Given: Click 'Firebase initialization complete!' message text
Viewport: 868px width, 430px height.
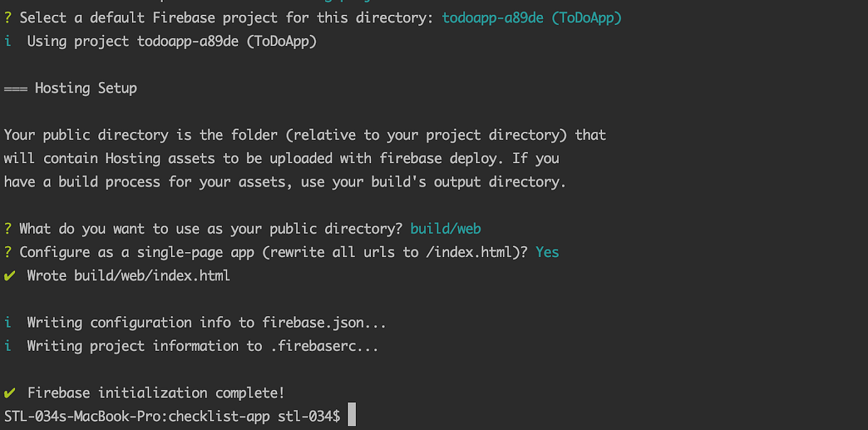Looking at the screenshot, I should pyautogui.click(x=156, y=393).
